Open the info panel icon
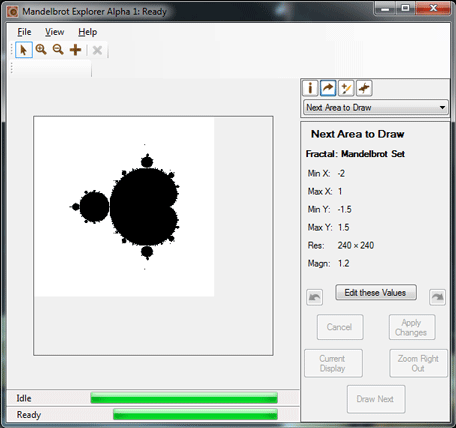Viewport: 456px width, 428px height. click(x=310, y=88)
